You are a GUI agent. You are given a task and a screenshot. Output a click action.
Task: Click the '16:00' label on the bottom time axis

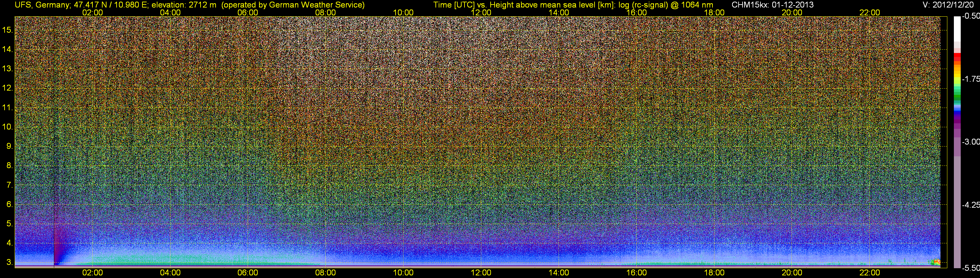[x=636, y=273]
